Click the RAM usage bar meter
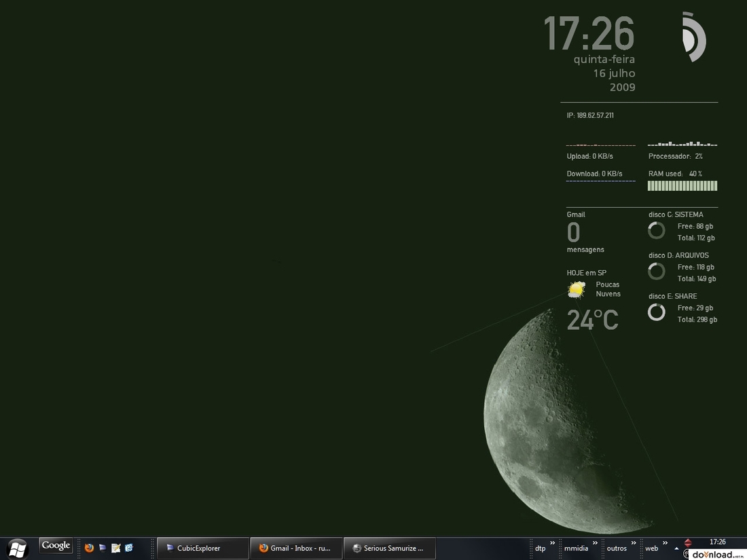Screen dimensions: 747x560 (682, 186)
